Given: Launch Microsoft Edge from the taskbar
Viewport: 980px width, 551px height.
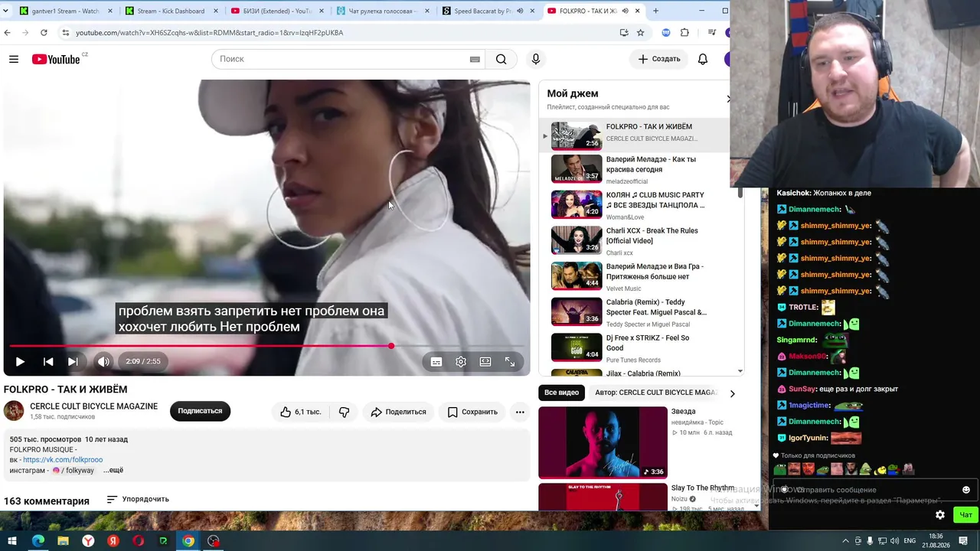Looking at the screenshot, I should (x=38, y=541).
